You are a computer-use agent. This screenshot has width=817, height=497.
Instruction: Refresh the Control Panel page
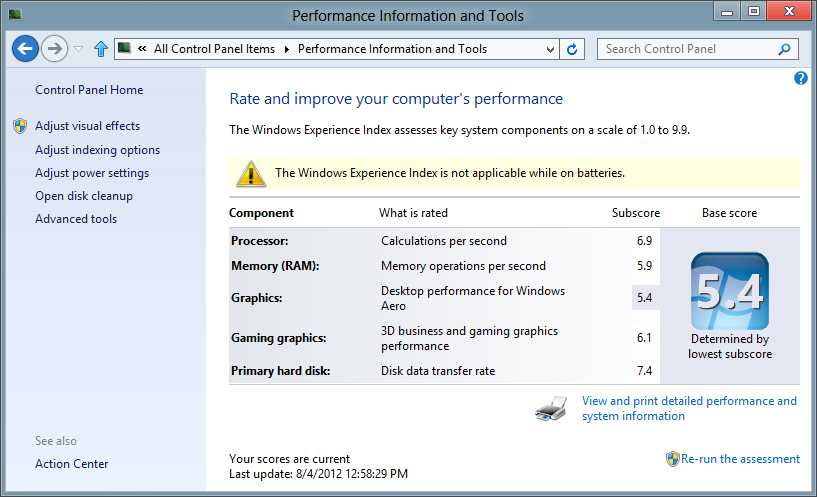point(572,49)
